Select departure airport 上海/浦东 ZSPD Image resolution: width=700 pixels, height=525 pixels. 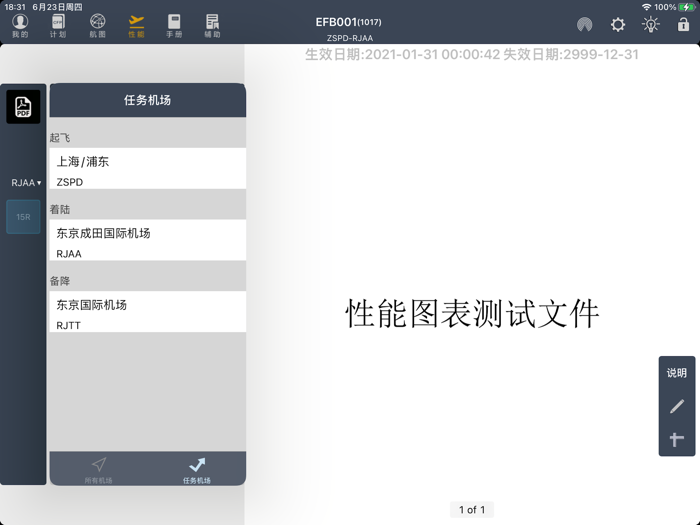point(148,168)
